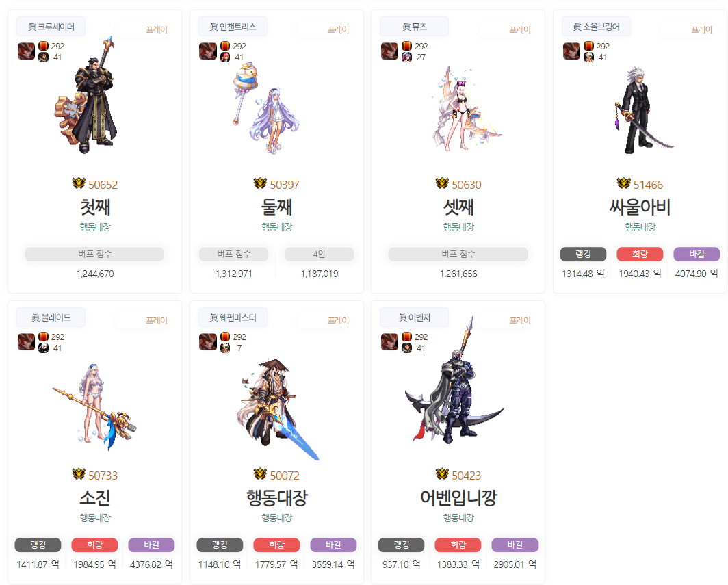The height and width of the screenshot is (585, 728).
Task: Click the 버프 점수 pill on 첫째 card
Action: 94,254
